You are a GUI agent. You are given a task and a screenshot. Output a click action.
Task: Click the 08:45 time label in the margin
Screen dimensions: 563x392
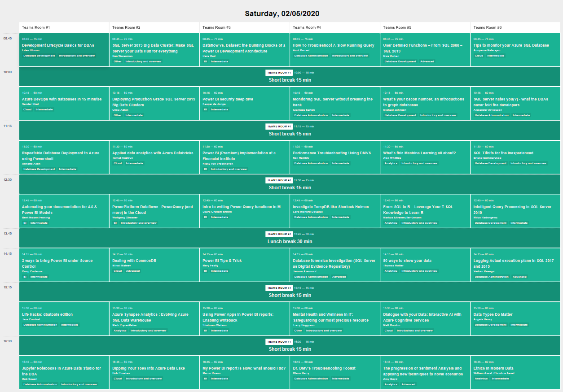pos(8,38)
